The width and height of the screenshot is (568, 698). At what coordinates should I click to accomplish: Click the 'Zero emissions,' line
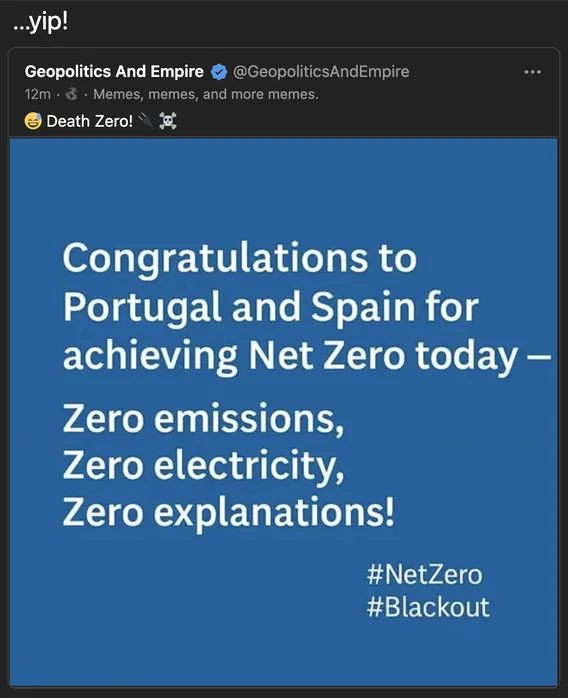coord(203,420)
